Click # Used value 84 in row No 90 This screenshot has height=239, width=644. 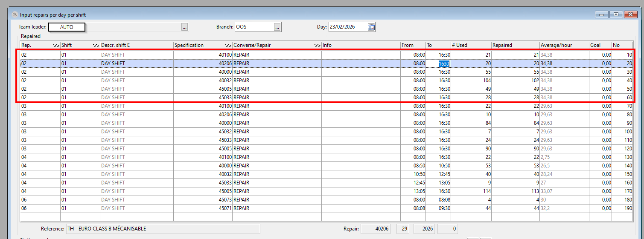click(471, 123)
